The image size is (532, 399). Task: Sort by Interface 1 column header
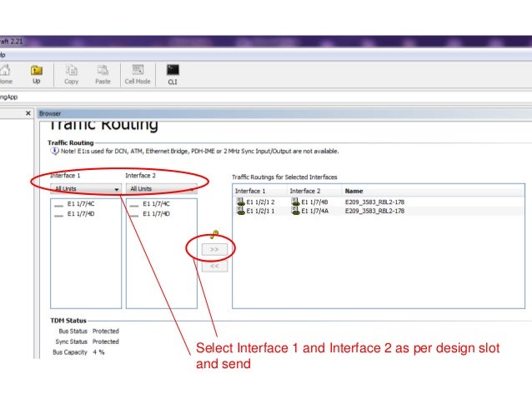coord(259,191)
